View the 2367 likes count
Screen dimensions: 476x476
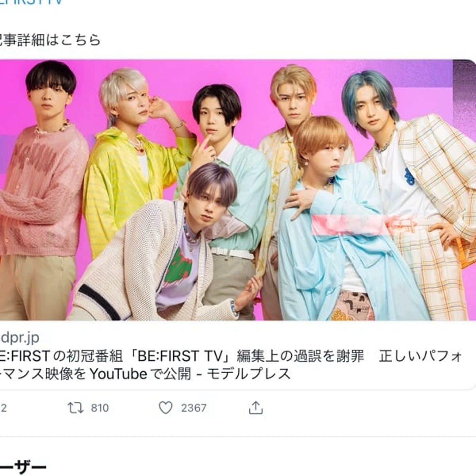(193, 408)
